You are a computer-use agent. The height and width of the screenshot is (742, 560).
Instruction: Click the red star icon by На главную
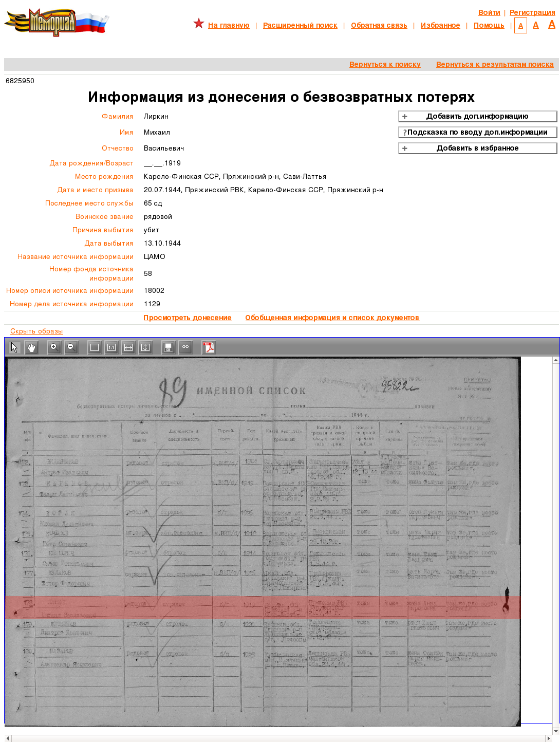(199, 23)
